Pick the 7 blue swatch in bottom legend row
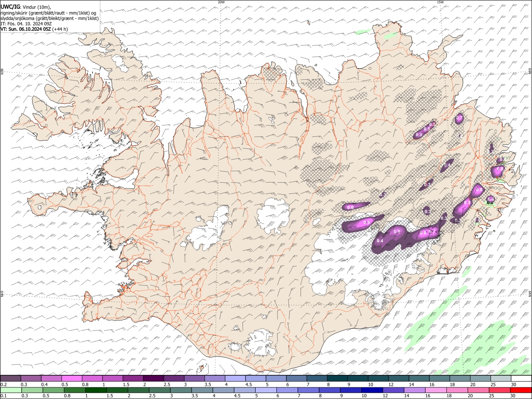This screenshot has width=532, height=399. (308, 390)
